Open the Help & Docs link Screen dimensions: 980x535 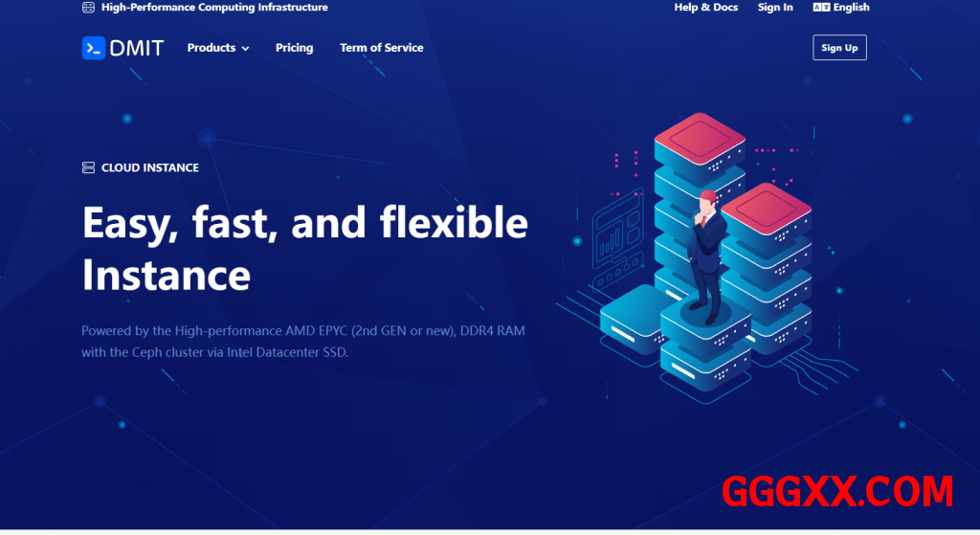705,8
